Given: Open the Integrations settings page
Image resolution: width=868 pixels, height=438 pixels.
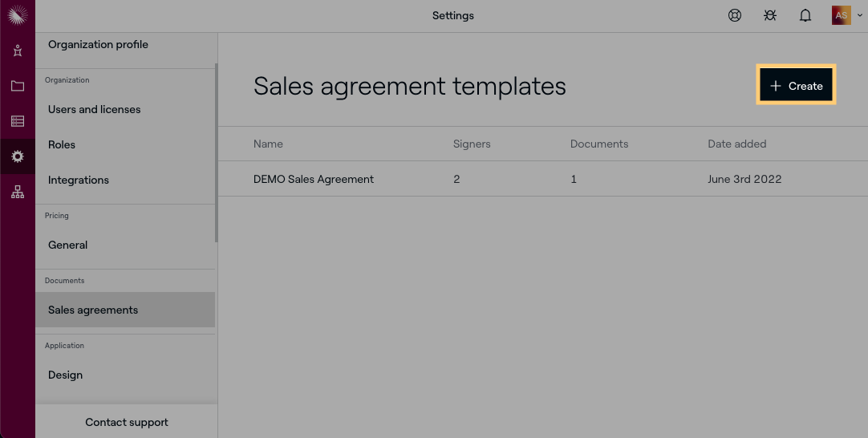Looking at the screenshot, I should pos(79,180).
